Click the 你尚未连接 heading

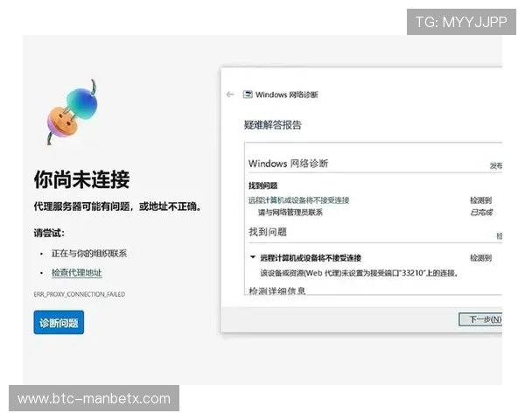[81, 179]
